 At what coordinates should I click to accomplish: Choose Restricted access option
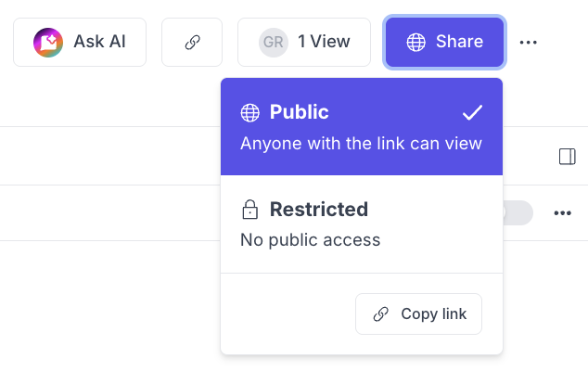click(362, 224)
